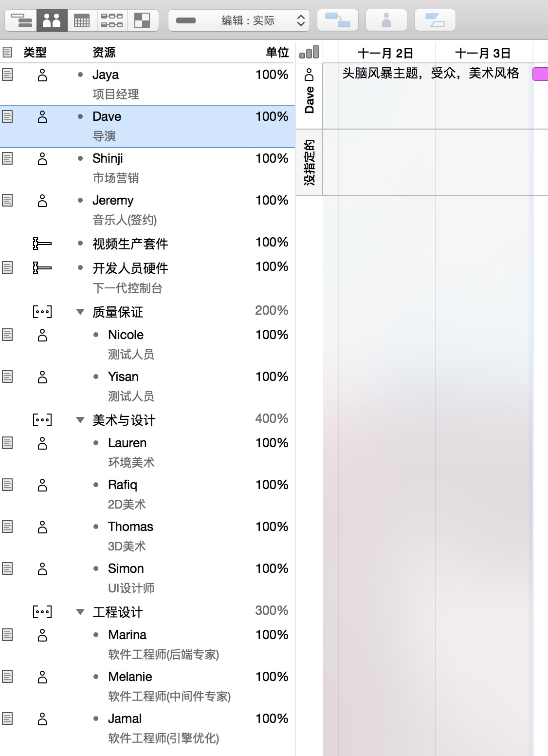
Task: Collapse the 质量保证 group
Action: pyautogui.click(x=80, y=312)
